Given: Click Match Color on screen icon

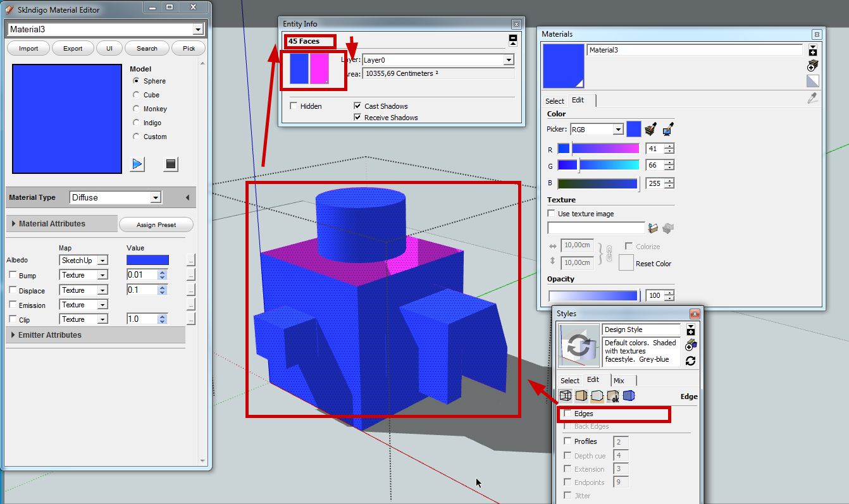Looking at the screenshot, I should (667, 130).
